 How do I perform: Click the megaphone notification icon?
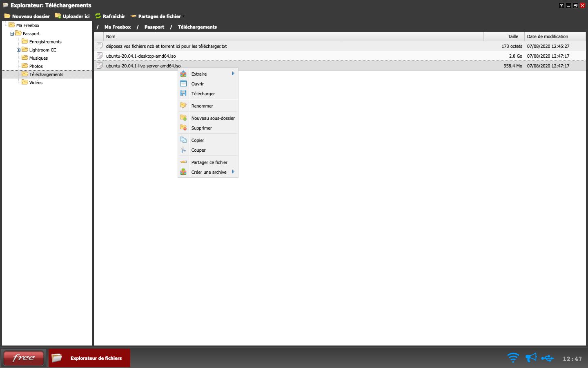click(x=531, y=358)
